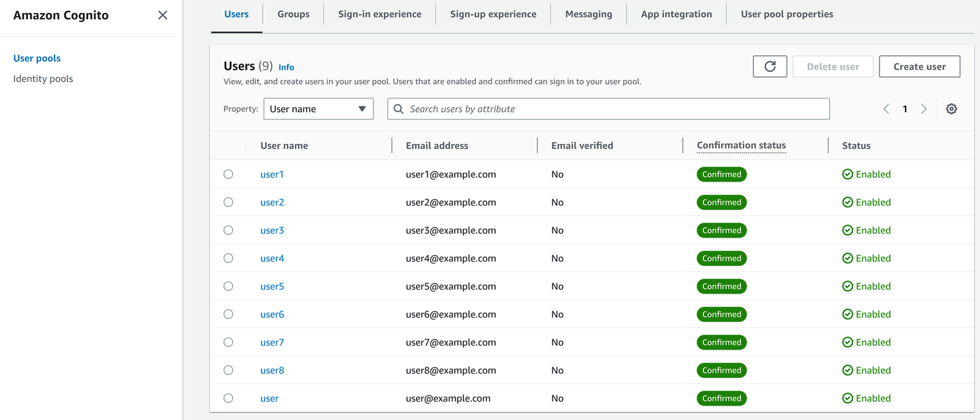The width and height of the screenshot is (980, 420).
Task: Click the Email address column header
Action: [437, 145]
